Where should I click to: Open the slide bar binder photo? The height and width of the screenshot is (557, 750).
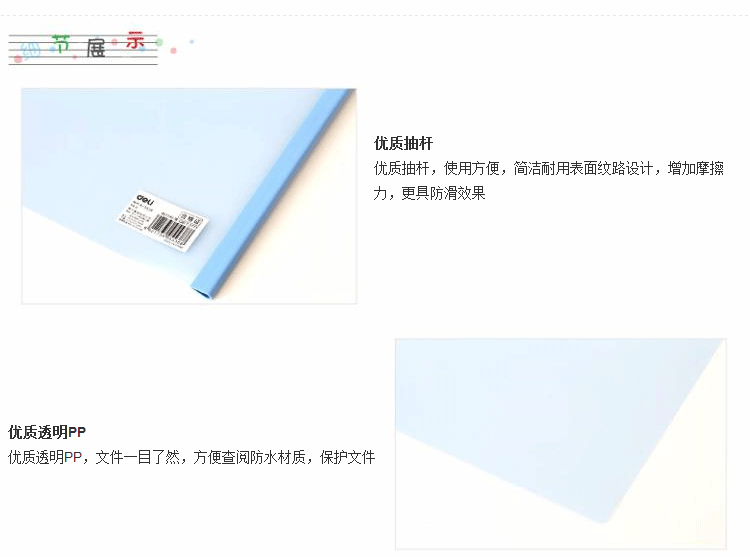[x=189, y=196]
